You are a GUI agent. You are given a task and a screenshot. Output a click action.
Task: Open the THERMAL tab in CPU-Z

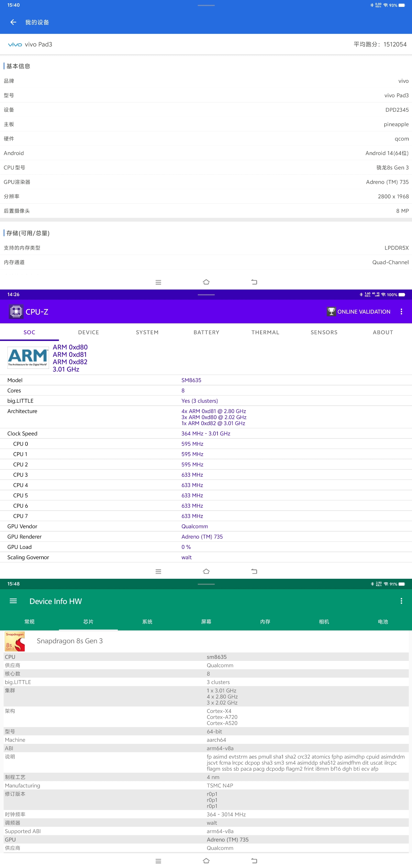tap(265, 332)
